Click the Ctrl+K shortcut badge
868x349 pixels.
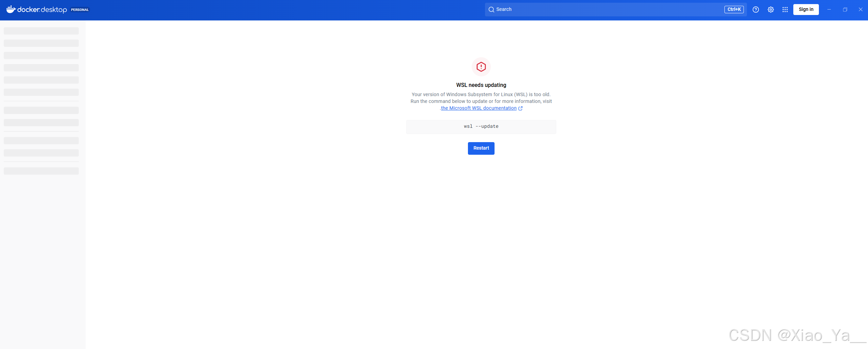734,10
